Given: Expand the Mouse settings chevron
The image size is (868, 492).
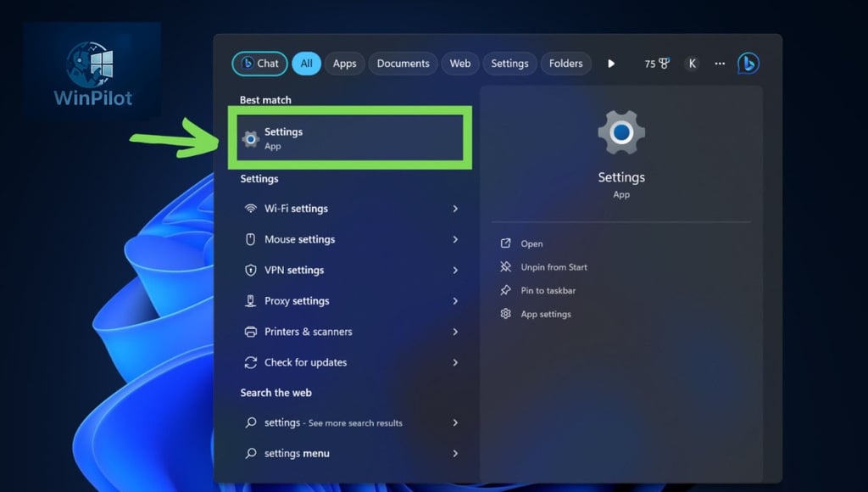Looking at the screenshot, I should 455,239.
